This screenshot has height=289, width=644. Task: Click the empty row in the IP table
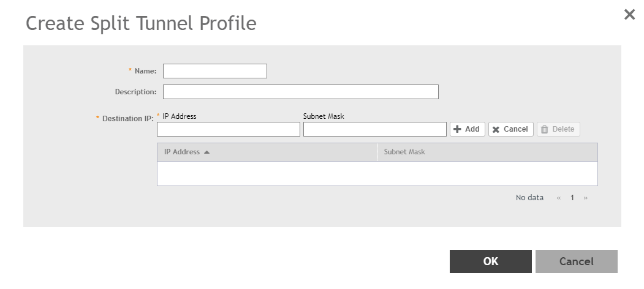[x=377, y=173]
